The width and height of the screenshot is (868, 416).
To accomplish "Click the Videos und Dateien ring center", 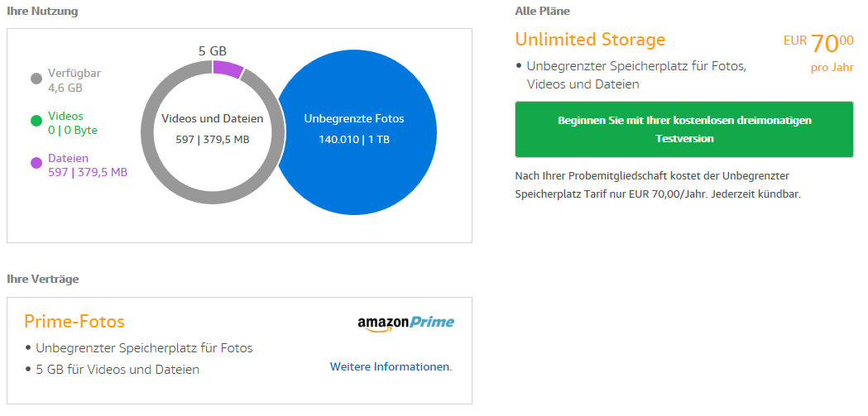I will coord(213,129).
